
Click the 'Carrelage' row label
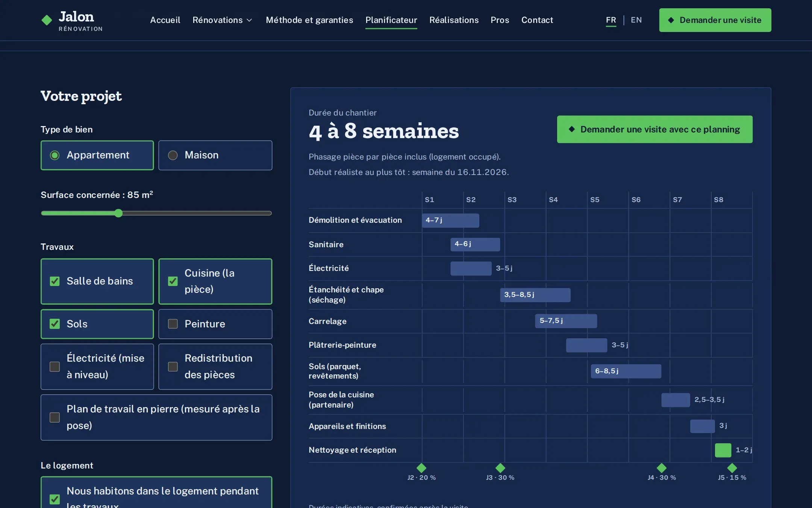[327, 321]
